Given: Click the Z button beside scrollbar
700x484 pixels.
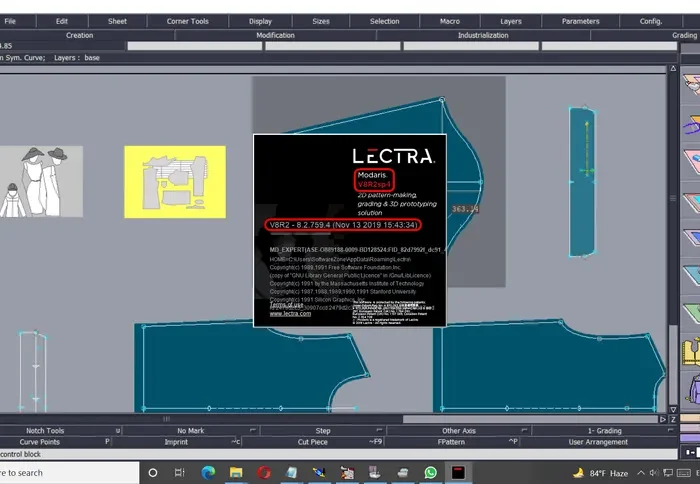Looking at the screenshot, I should click(x=673, y=419).
